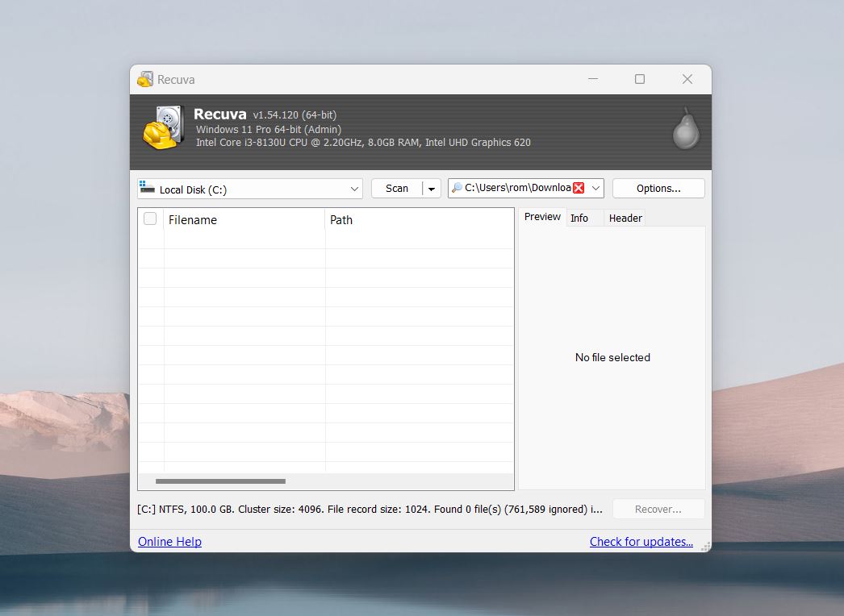This screenshot has height=616, width=844.
Task: Switch to the Info tab
Action: pyautogui.click(x=579, y=218)
